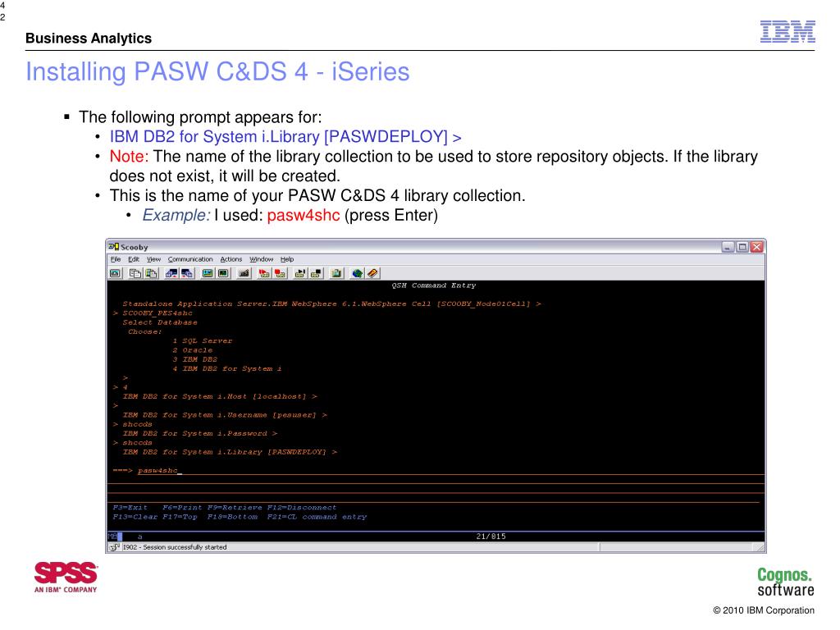Click the F13=Clear function key label

(x=135, y=517)
